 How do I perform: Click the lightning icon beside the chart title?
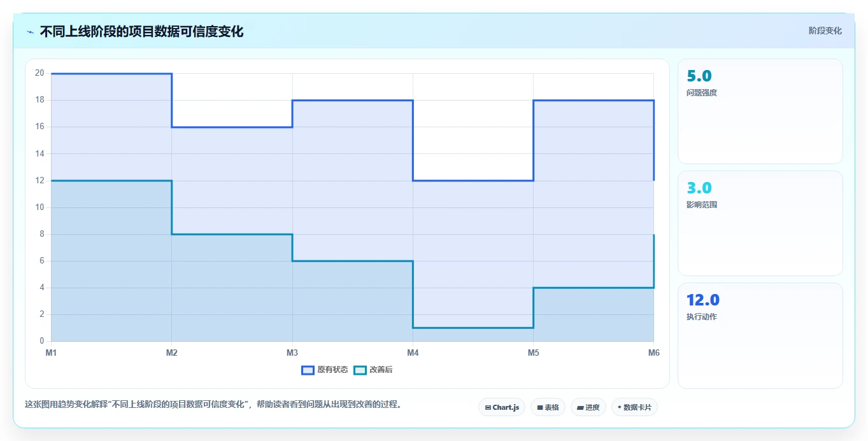[x=30, y=32]
